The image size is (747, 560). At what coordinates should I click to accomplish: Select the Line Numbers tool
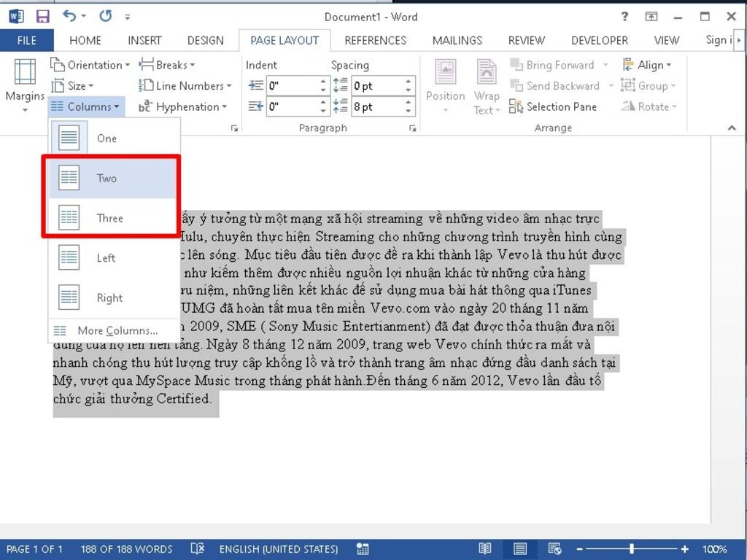[185, 85]
